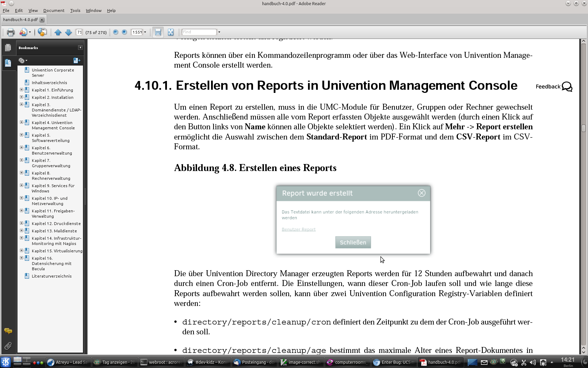Click the Schließen button in the figure
588x368 pixels.
353,242
